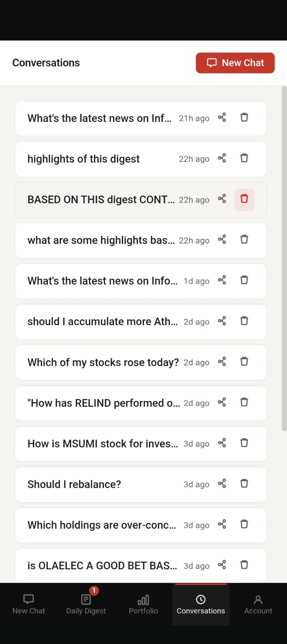The width and height of the screenshot is (287, 644).
Task: Start a chat with the red New Chat button
Action: click(235, 63)
